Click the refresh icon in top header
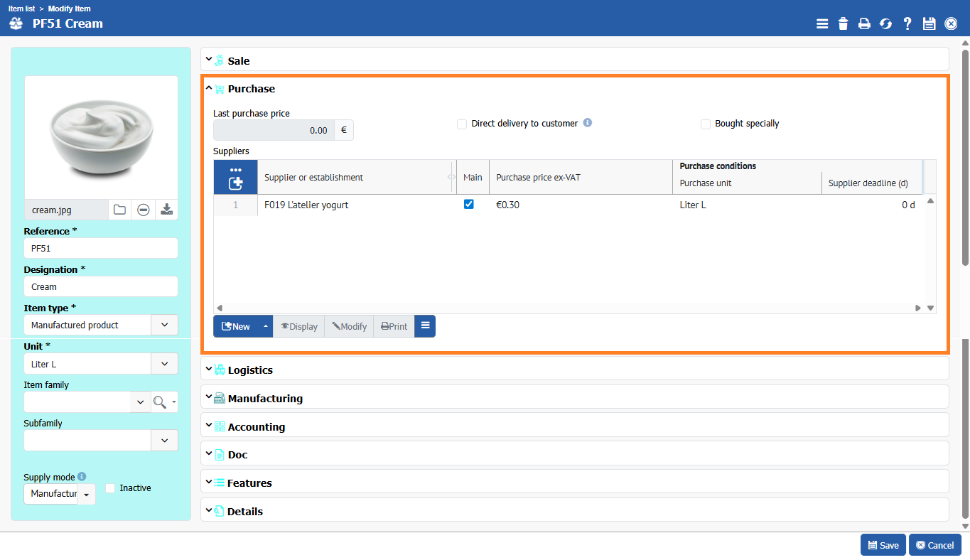 (x=885, y=23)
